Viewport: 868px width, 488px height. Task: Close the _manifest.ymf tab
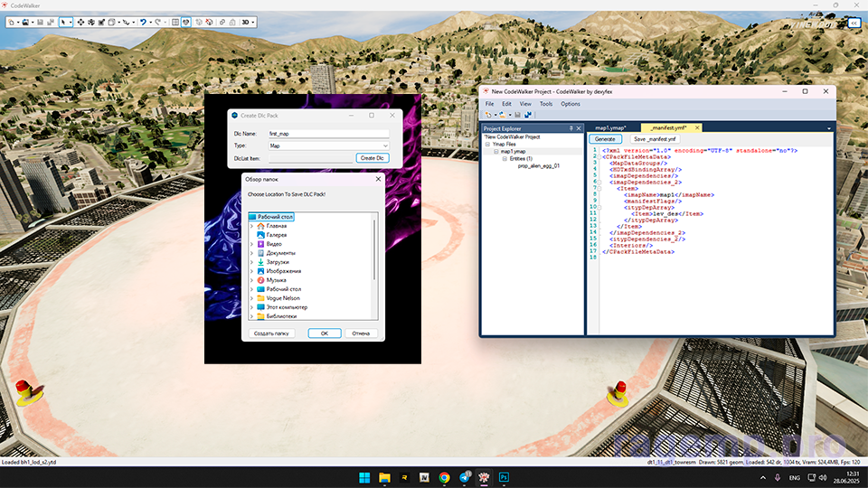697,127
